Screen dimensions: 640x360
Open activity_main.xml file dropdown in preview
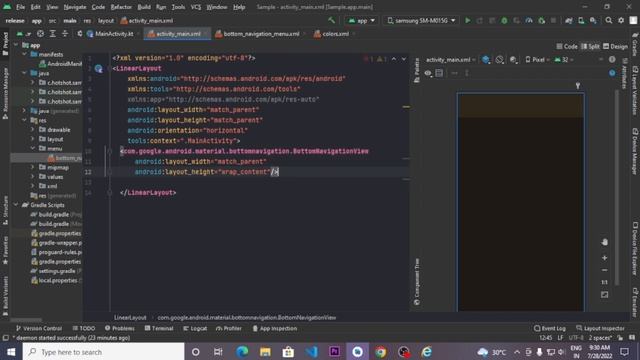(x=451, y=60)
